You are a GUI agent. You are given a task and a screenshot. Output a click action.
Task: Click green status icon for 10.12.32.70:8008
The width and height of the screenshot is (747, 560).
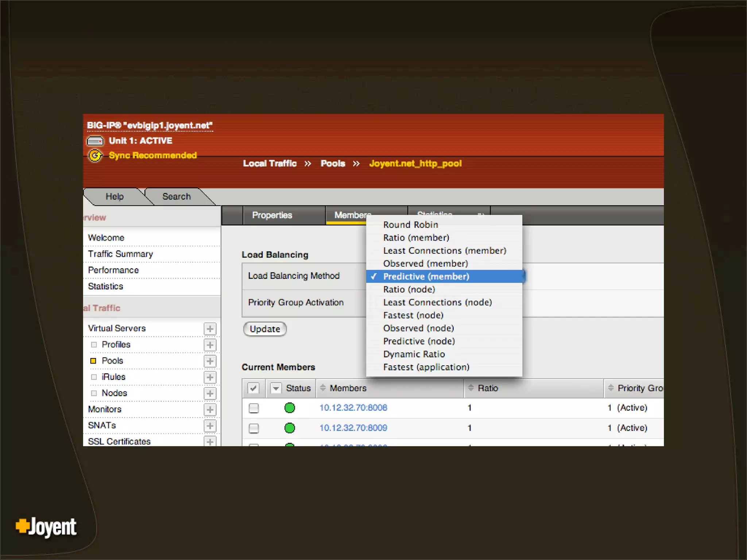(x=290, y=408)
